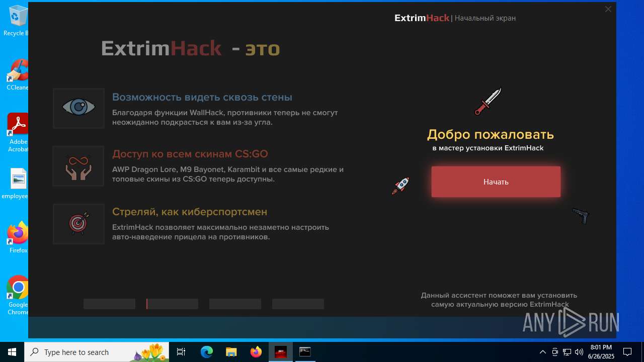Click the taskbar search box
Screen dimensions: 644x362
(x=98, y=352)
